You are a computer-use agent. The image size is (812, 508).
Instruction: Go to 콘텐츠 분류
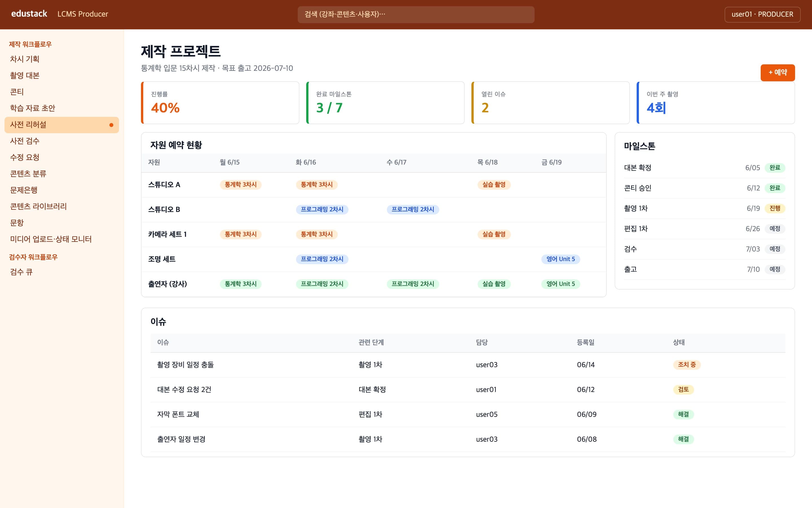[x=62, y=174]
